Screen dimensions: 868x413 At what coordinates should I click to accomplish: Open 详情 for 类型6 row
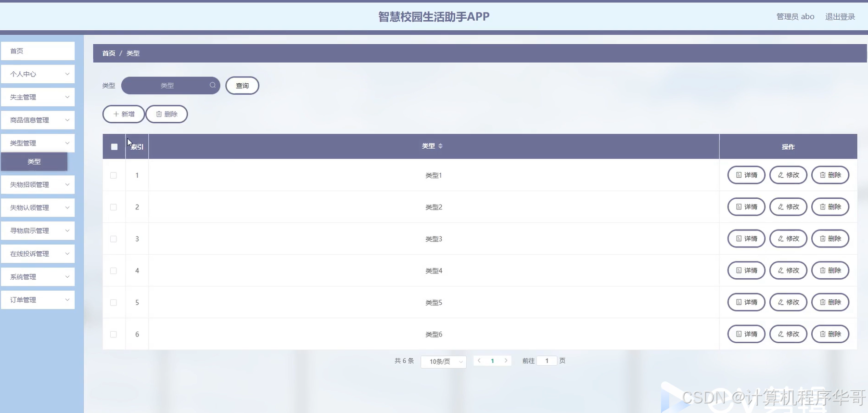[x=746, y=334]
